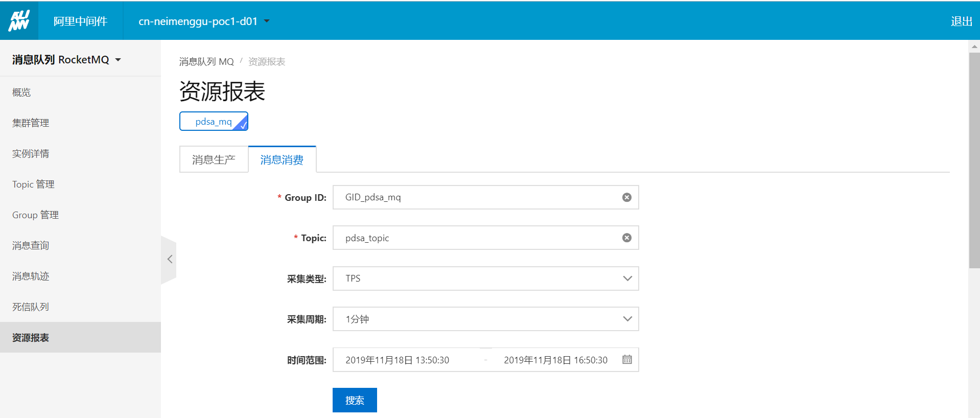Click the Aliyun middleware logo icon

(19, 21)
